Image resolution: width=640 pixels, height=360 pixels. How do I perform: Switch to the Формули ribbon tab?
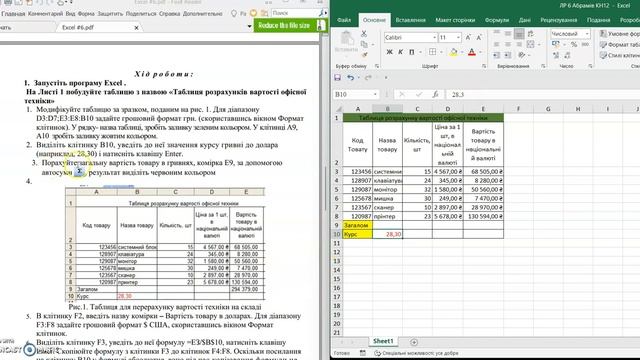497,20
